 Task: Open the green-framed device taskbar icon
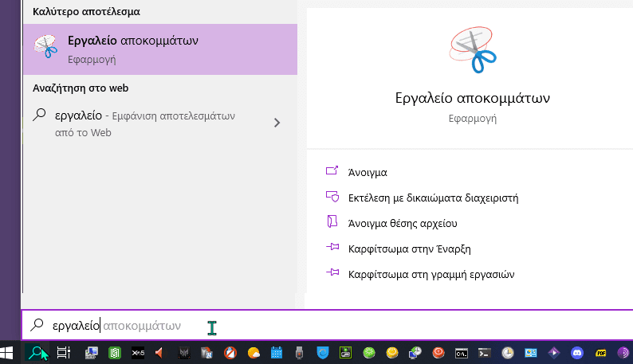345,353
